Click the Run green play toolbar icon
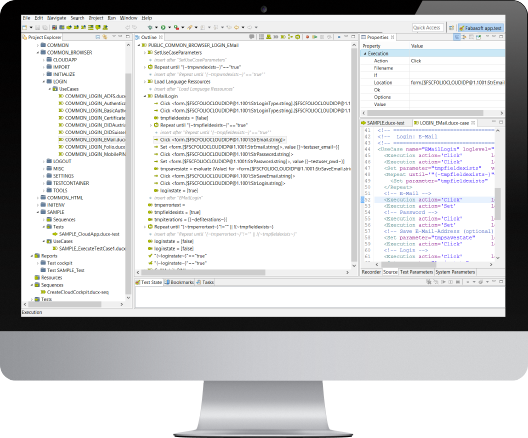 click(163, 27)
